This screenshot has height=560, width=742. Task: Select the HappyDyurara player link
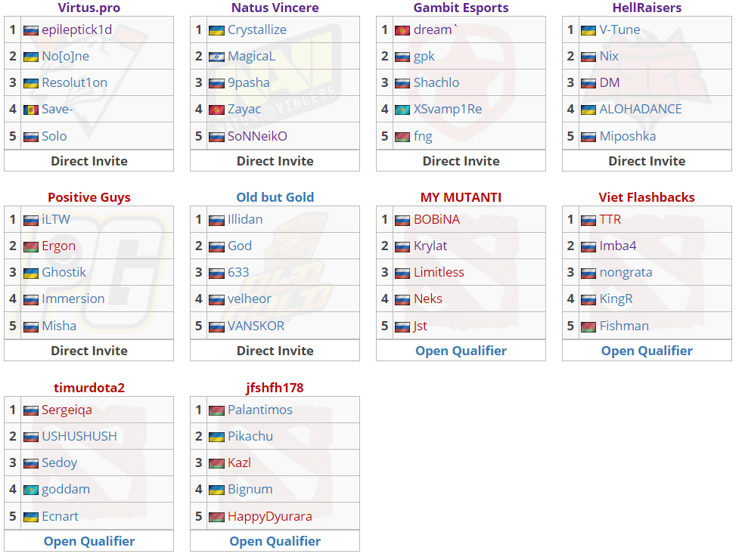(x=270, y=516)
